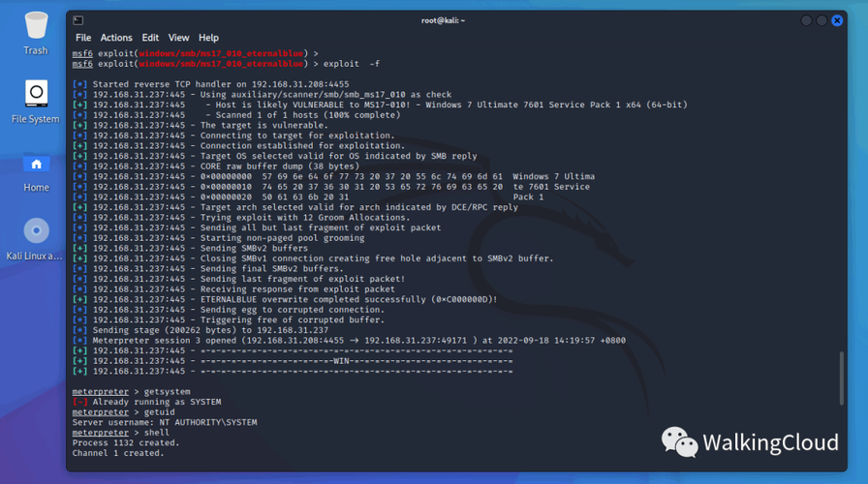Click 'Sending final SMBv2 buffers.' line

click(208, 269)
